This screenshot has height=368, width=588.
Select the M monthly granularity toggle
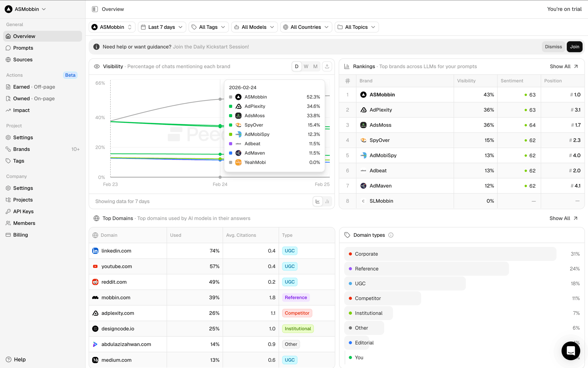click(315, 67)
